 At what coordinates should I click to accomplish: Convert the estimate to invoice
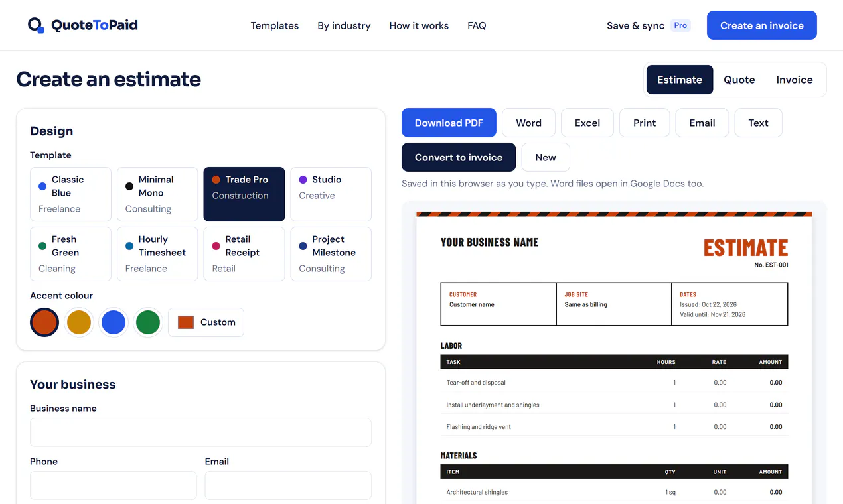pos(459,157)
